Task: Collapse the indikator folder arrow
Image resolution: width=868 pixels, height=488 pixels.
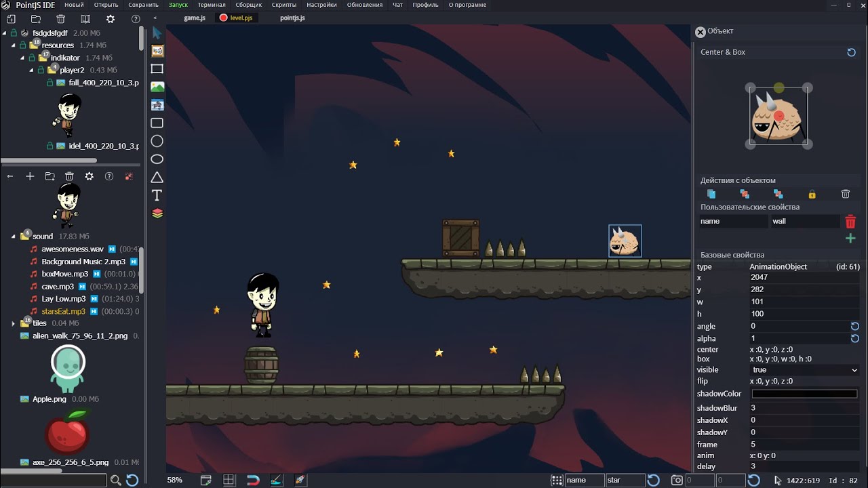Action: pos(22,58)
